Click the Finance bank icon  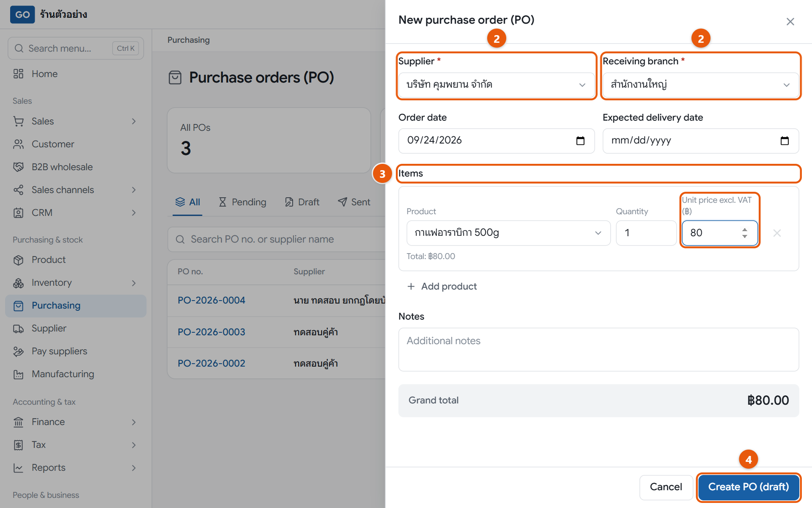pos(18,422)
